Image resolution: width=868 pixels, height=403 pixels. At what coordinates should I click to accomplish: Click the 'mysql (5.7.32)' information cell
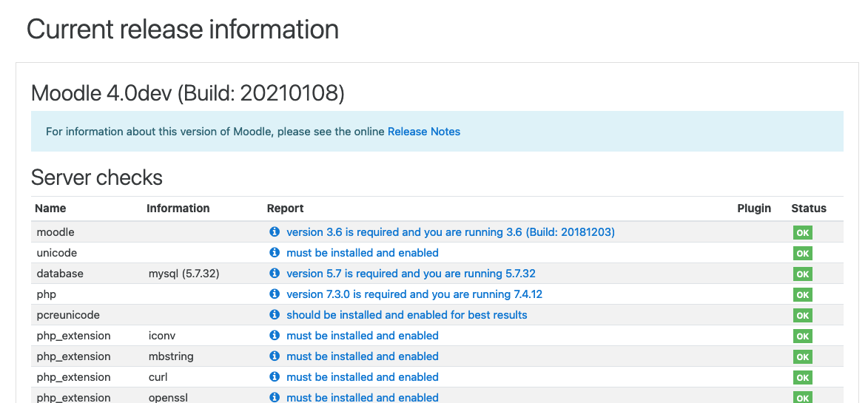[184, 274]
